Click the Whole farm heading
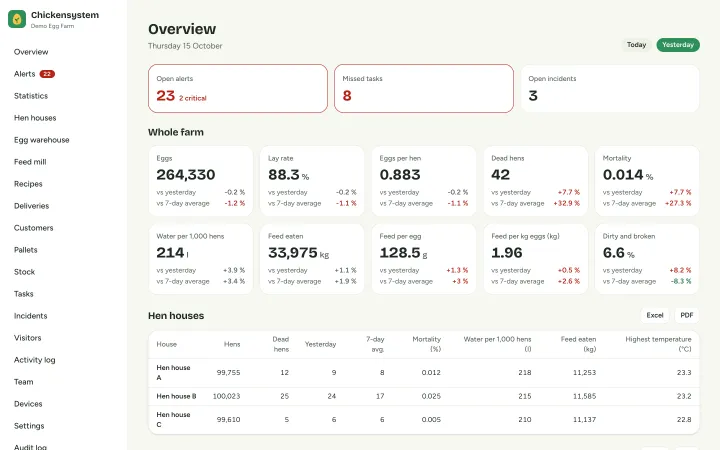This screenshot has height=450, width=720. click(x=176, y=132)
